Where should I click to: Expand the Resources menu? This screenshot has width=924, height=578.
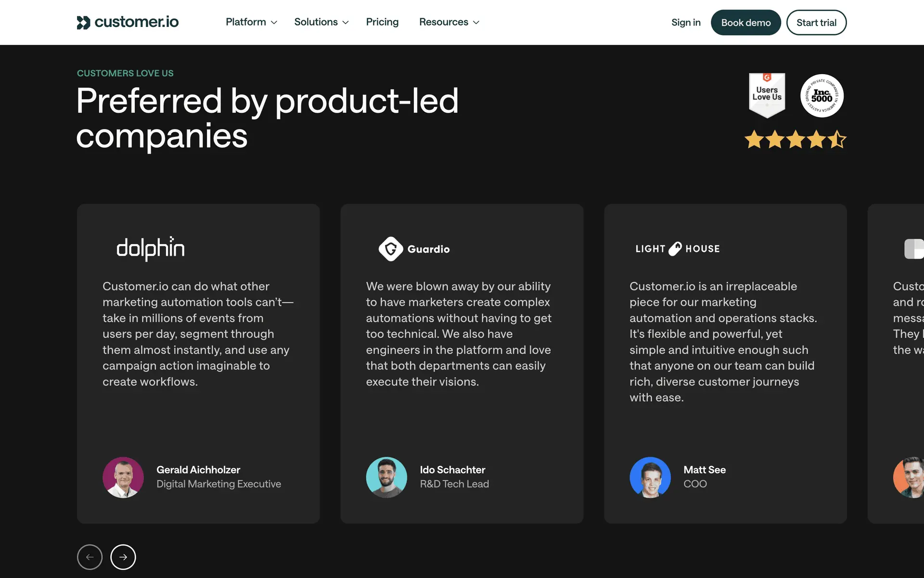(x=449, y=22)
